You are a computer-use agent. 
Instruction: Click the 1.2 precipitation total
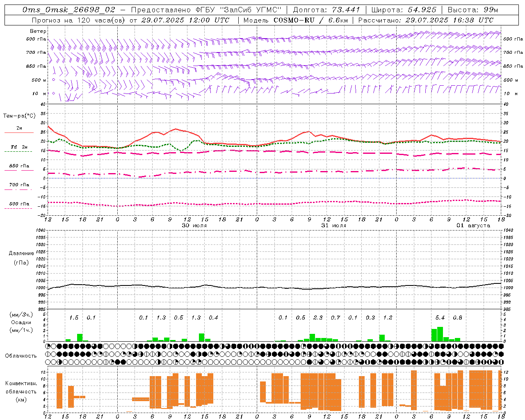[x=388, y=317]
